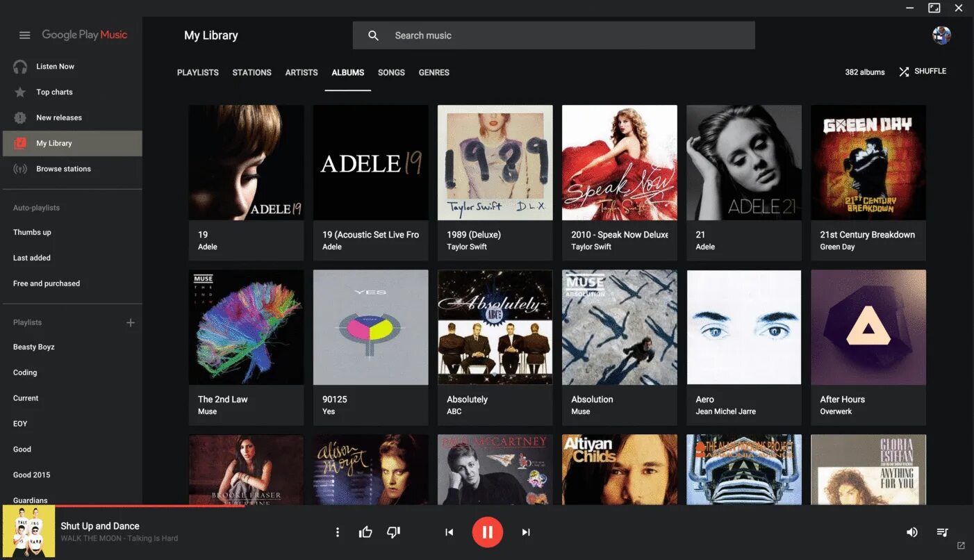The image size is (974, 560).
Task: Click the search magnifier icon
Action: coord(373,35)
